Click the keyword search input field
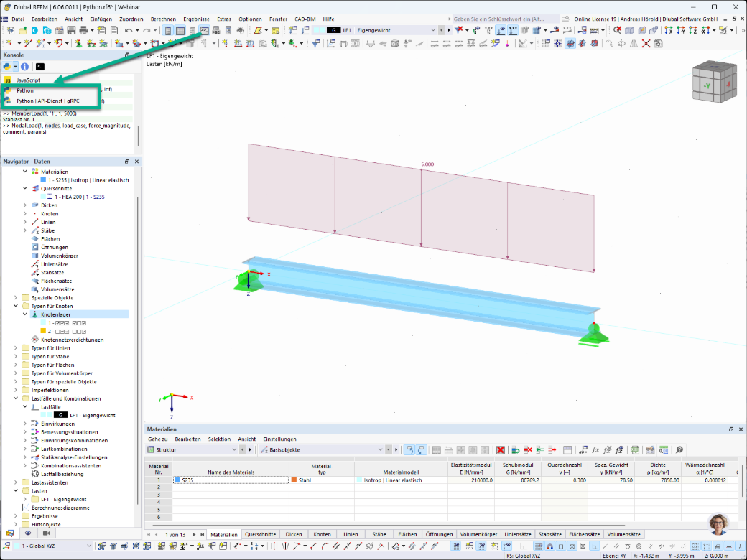Image resolution: width=747 pixels, height=560 pixels. [505, 19]
